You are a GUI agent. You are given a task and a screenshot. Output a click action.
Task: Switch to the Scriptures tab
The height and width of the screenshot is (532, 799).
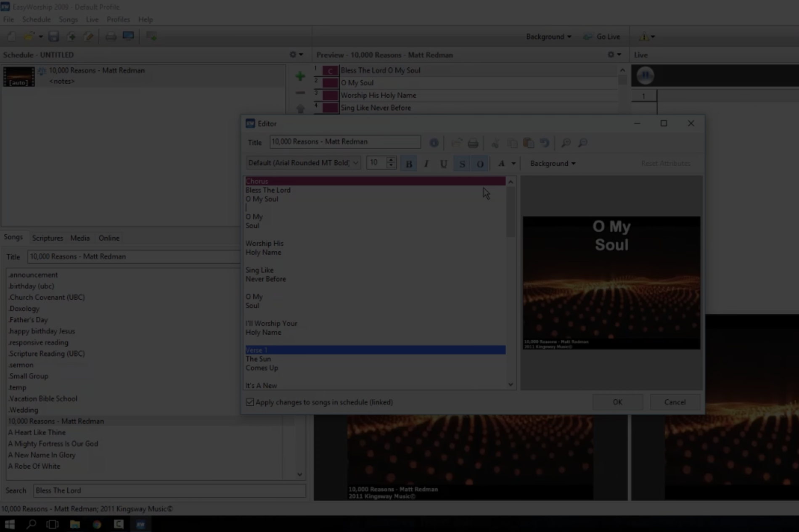pyautogui.click(x=48, y=238)
